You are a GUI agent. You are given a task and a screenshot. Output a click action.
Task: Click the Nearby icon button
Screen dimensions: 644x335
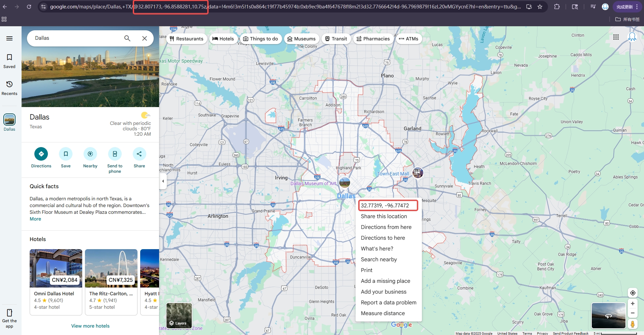point(90,154)
